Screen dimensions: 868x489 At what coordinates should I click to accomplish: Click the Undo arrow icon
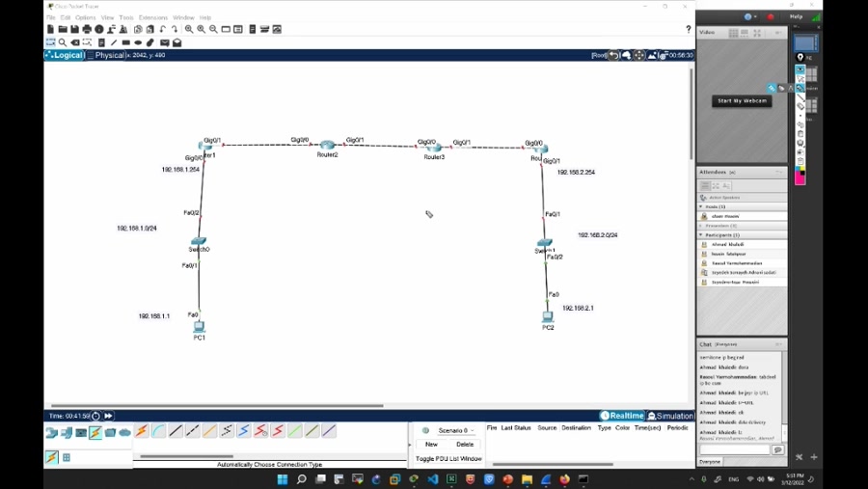163,29
